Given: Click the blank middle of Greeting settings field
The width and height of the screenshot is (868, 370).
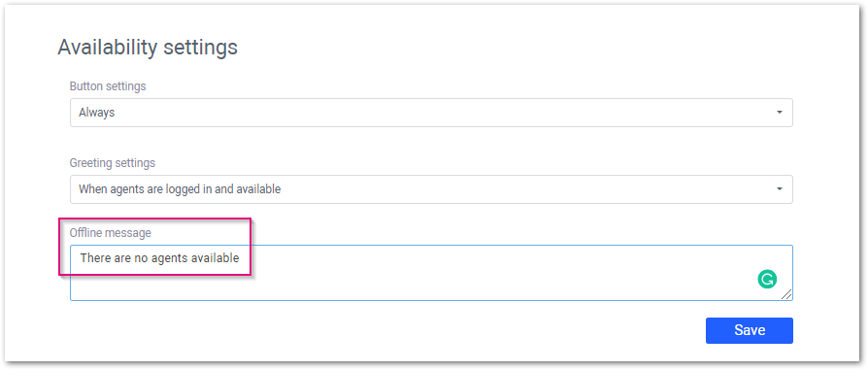Looking at the screenshot, I should tap(526, 188).
